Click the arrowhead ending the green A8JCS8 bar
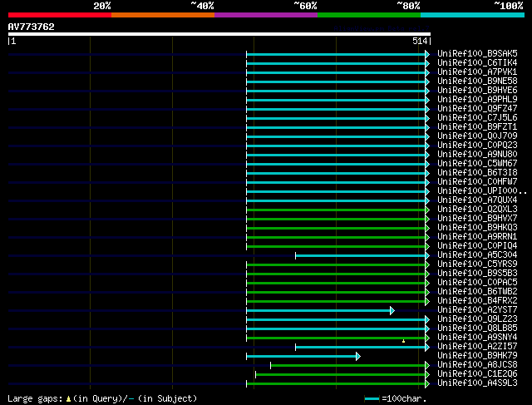This screenshot has height=405, width=532. pos(427,365)
